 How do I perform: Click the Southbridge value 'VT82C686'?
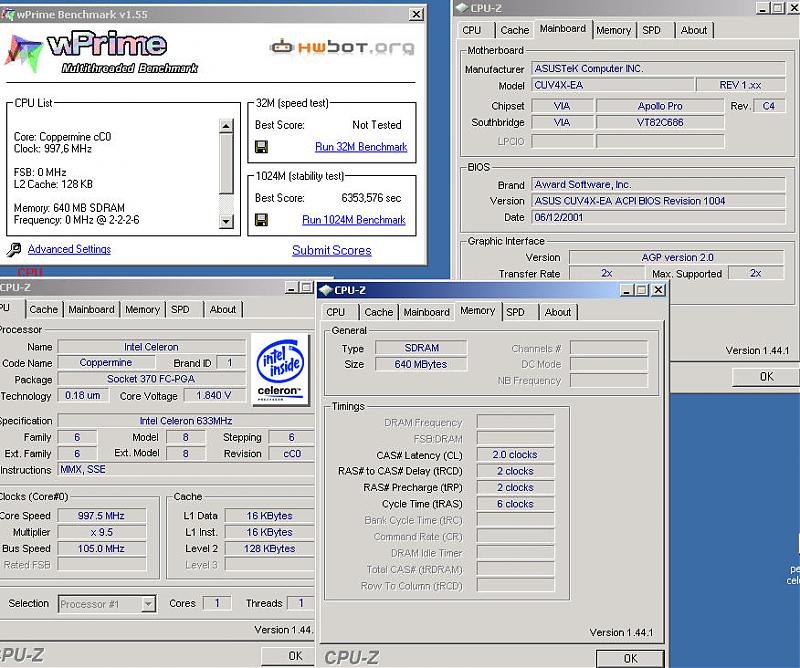[660, 122]
